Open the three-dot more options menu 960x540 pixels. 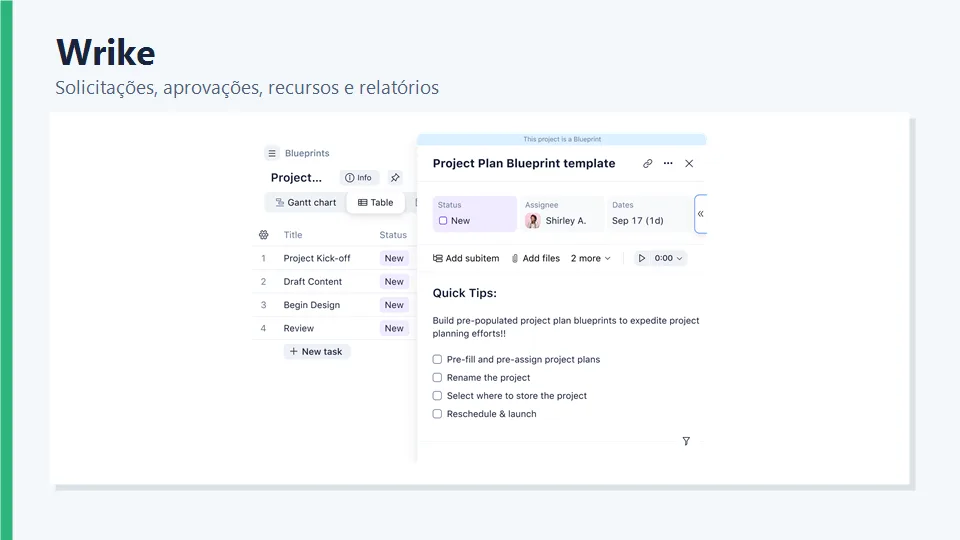668,163
